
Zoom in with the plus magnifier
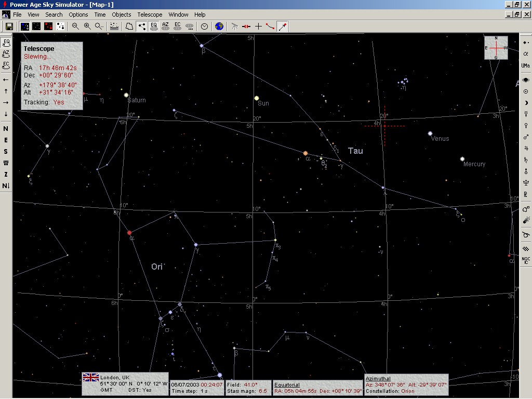pos(87,26)
